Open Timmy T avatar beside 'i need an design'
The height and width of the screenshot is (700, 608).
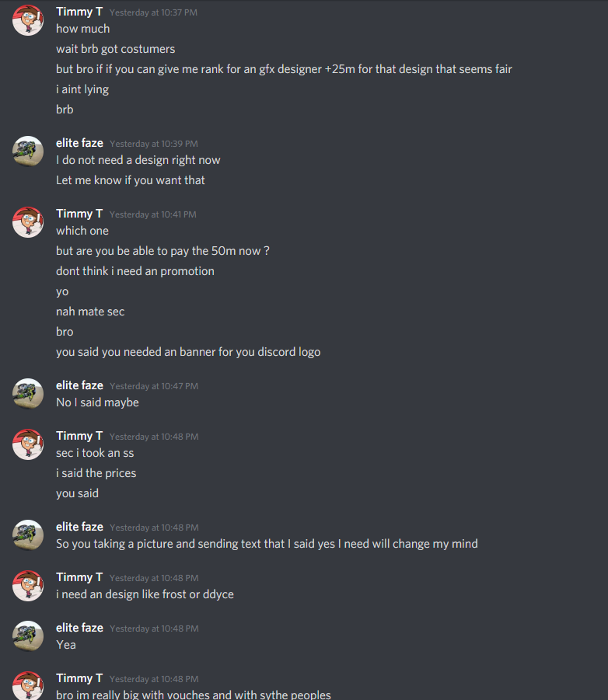point(28,585)
